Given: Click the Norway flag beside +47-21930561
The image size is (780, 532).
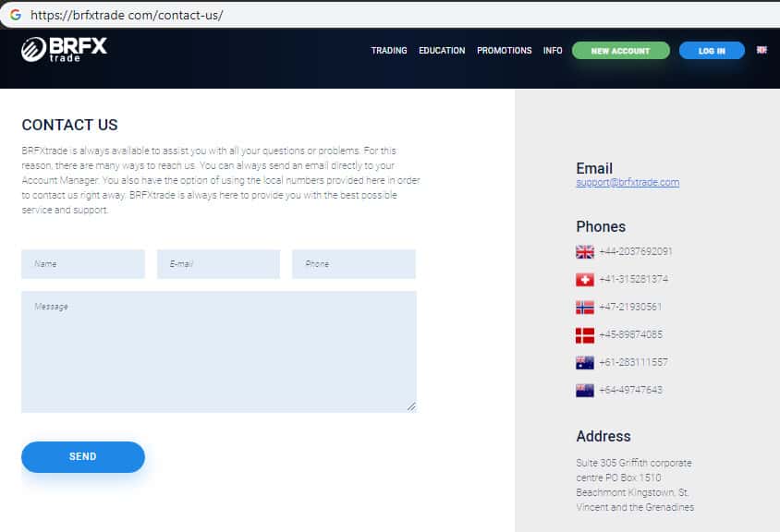Looking at the screenshot, I should (584, 308).
